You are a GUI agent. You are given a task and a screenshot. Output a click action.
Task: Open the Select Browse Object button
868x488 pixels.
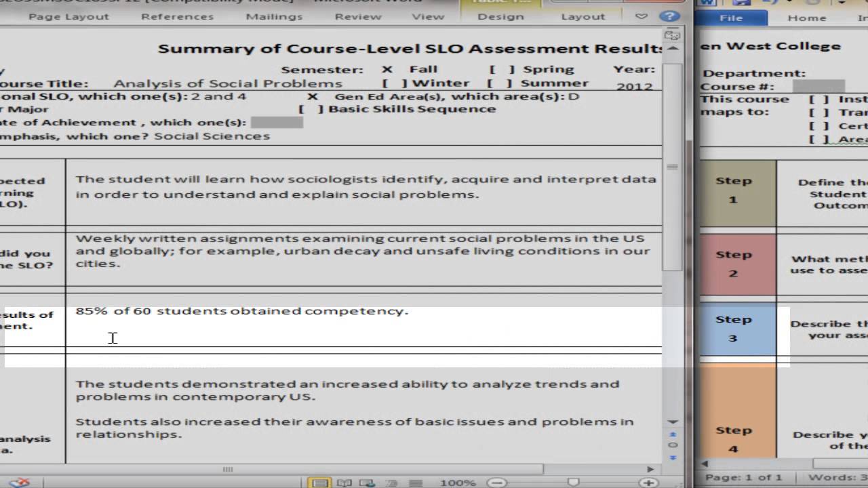click(x=673, y=445)
